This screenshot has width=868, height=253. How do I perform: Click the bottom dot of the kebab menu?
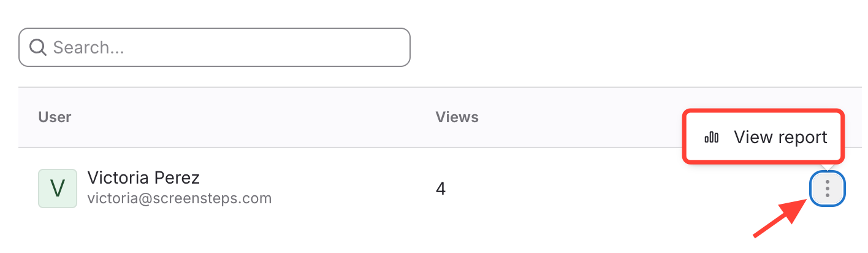(828, 195)
